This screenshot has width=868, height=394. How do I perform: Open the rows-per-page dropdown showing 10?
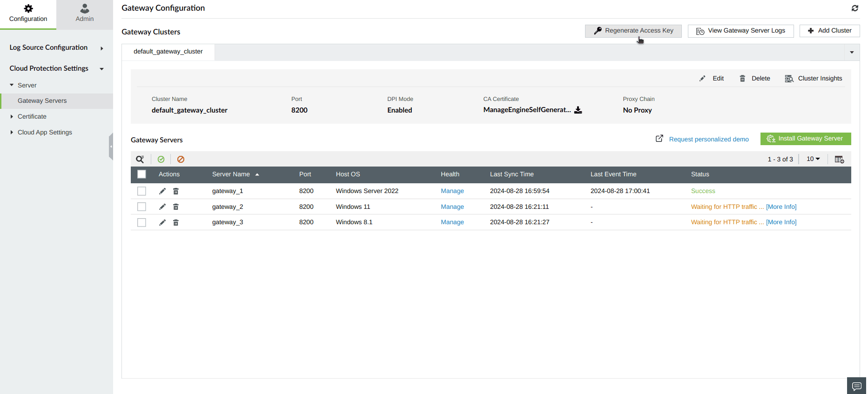coord(813,159)
